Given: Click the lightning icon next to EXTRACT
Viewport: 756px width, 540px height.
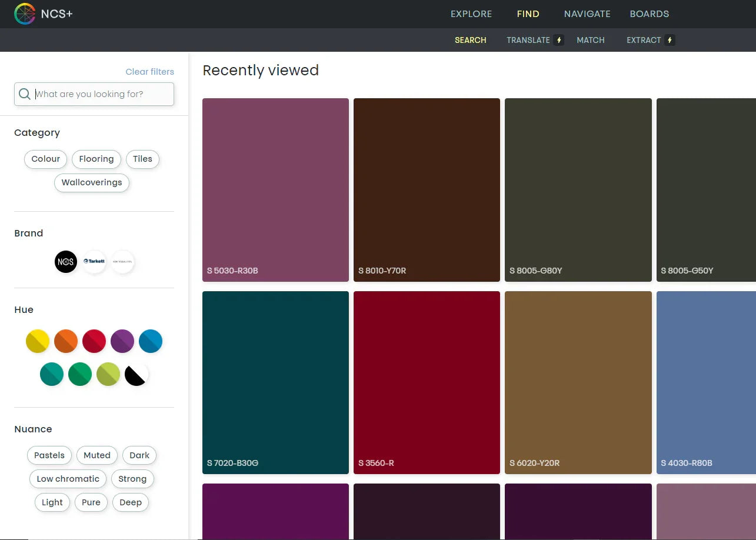Looking at the screenshot, I should 670,40.
